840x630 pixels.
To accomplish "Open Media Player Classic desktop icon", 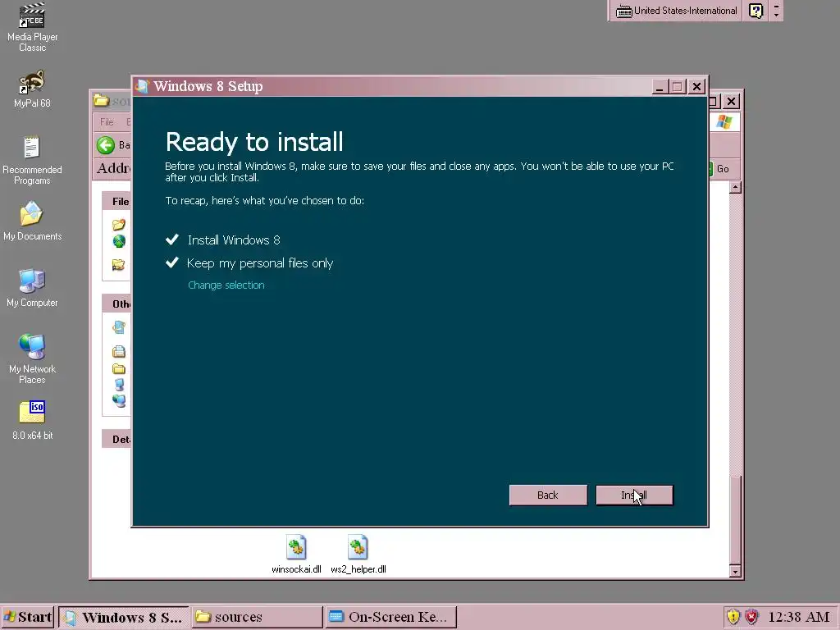I will pyautogui.click(x=32, y=27).
